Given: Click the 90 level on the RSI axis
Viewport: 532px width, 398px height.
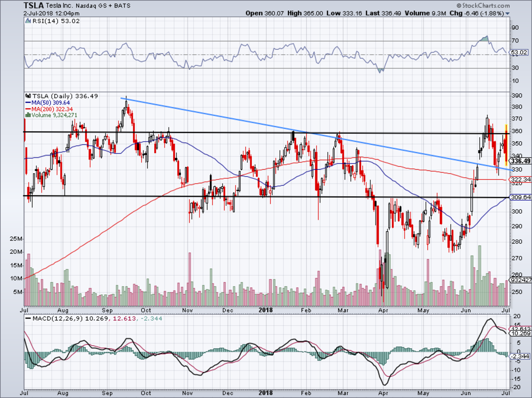Looking at the screenshot, I should click(x=515, y=28).
